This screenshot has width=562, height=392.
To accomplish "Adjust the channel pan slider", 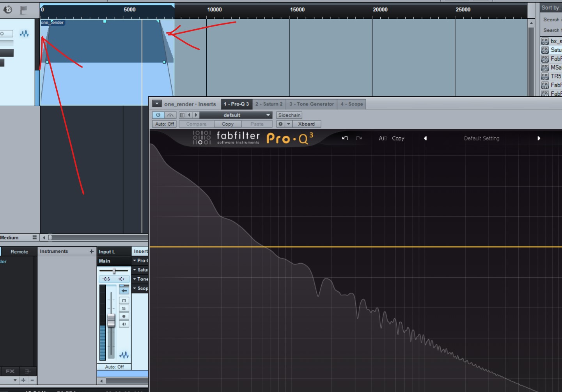I will click(x=114, y=271).
